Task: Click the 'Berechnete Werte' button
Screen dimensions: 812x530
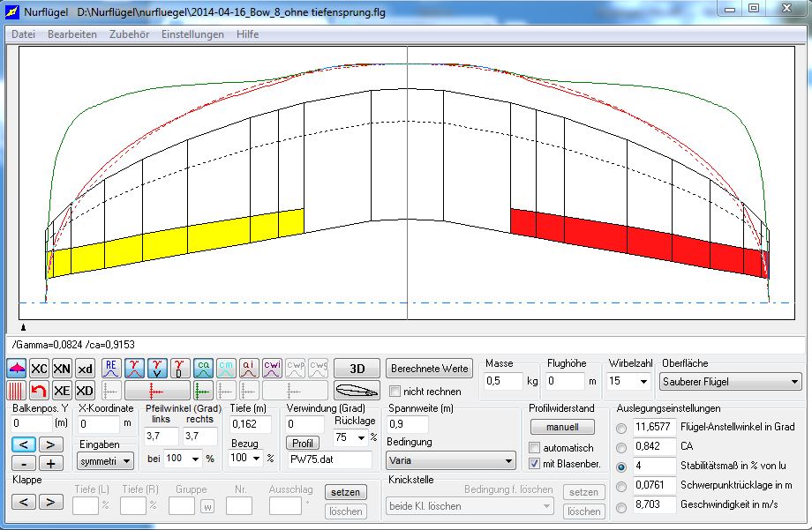Action: [430, 368]
